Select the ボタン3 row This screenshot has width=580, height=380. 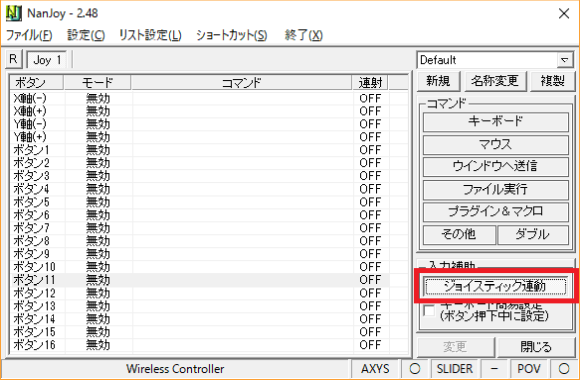point(200,176)
